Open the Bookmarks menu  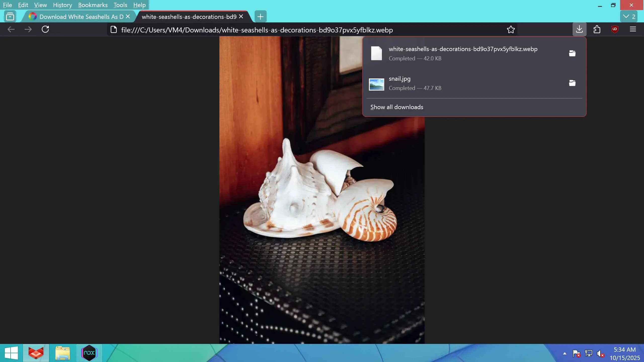(x=93, y=5)
